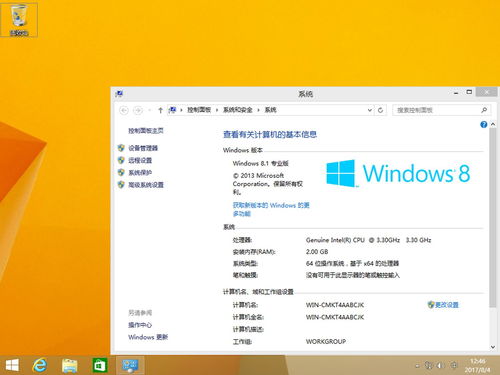500x375 pixels.
Task: Go up one level with up arrow
Action: pos(160,110)
